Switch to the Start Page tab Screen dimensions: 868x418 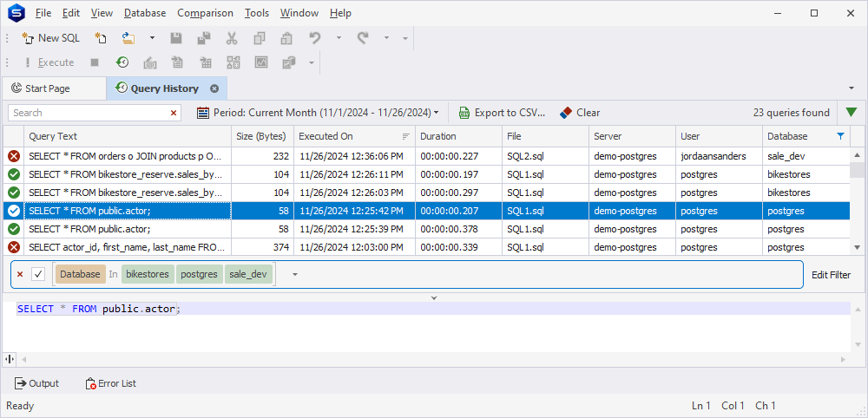54,88
